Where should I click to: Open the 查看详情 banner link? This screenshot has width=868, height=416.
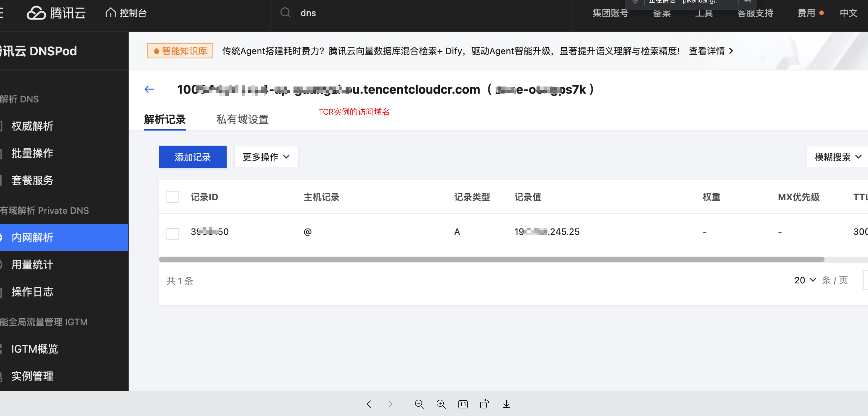coord(711,51)
